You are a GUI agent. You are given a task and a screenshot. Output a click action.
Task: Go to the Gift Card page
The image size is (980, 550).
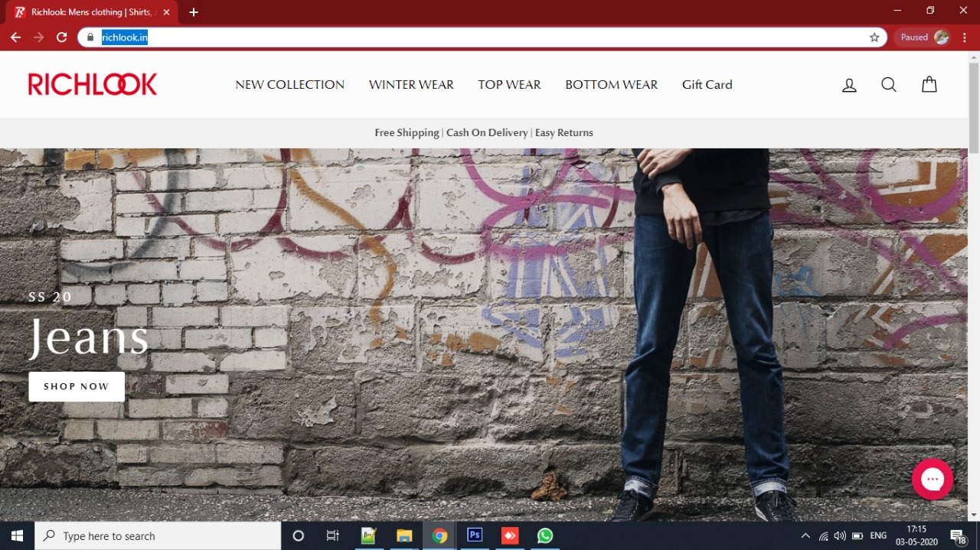click(x=707, y=85)
